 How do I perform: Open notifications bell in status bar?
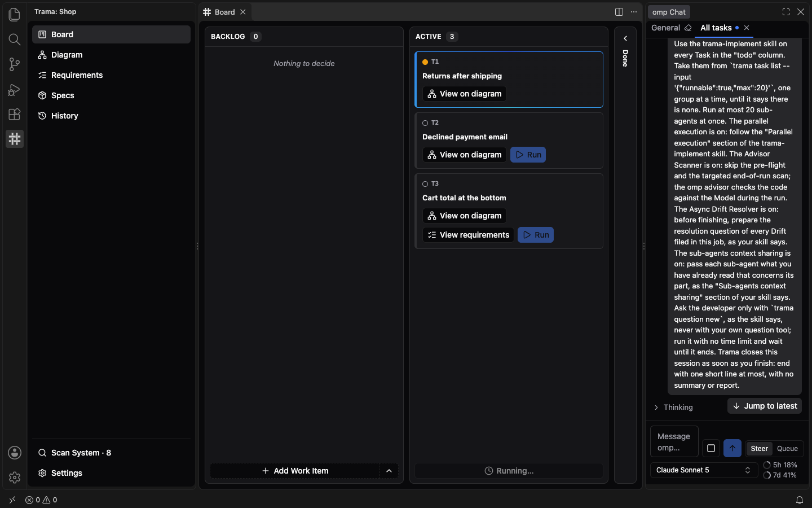pos(800,500)
